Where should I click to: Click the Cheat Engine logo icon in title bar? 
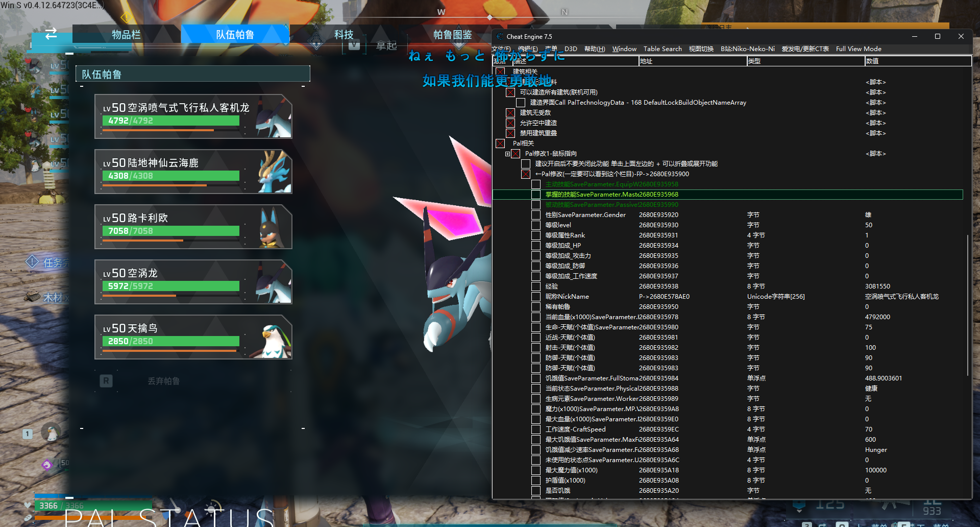coord(500,37)
